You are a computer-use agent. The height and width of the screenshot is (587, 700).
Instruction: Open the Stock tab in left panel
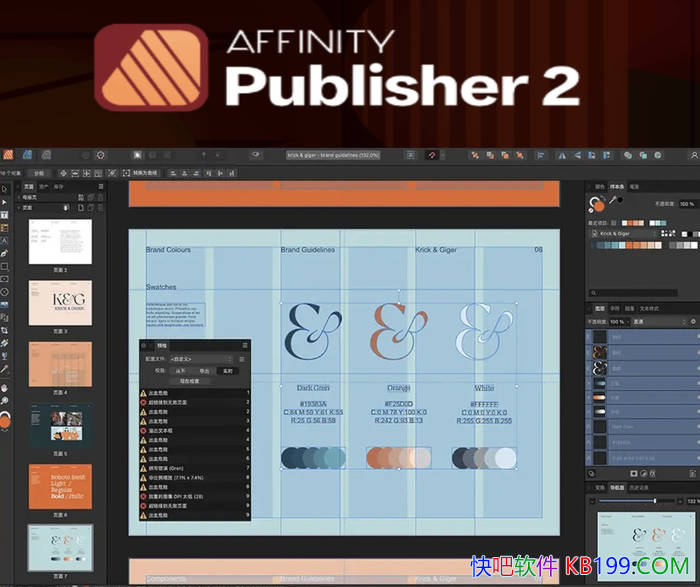[58, 187]
